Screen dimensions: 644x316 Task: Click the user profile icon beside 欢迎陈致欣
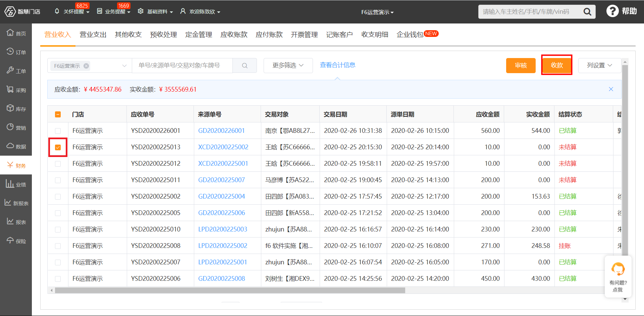183,11
